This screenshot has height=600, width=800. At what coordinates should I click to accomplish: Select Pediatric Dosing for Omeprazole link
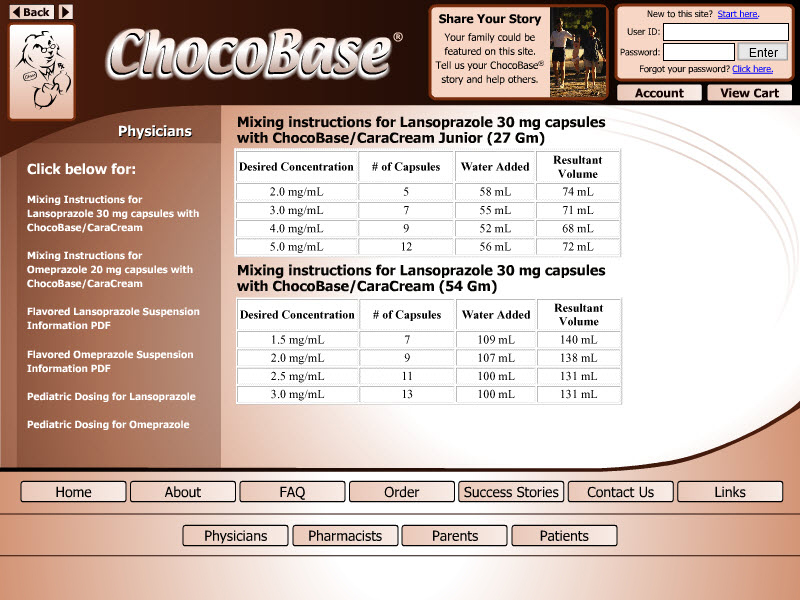tap(108, 425)
